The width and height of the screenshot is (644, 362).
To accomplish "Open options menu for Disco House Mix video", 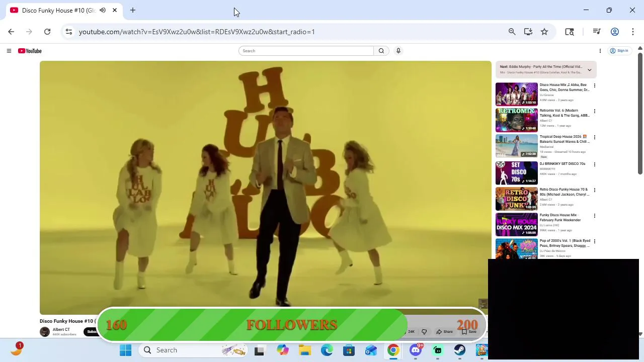I will [594, 85].
